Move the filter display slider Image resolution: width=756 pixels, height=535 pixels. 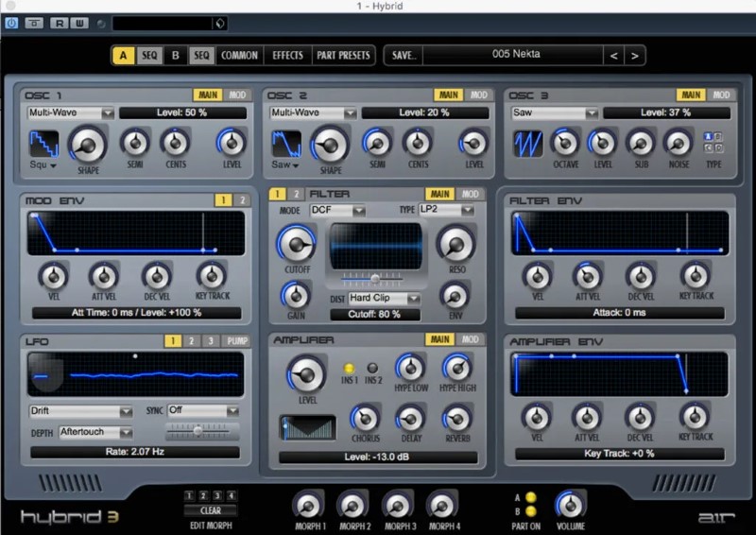tap(375, 278)
